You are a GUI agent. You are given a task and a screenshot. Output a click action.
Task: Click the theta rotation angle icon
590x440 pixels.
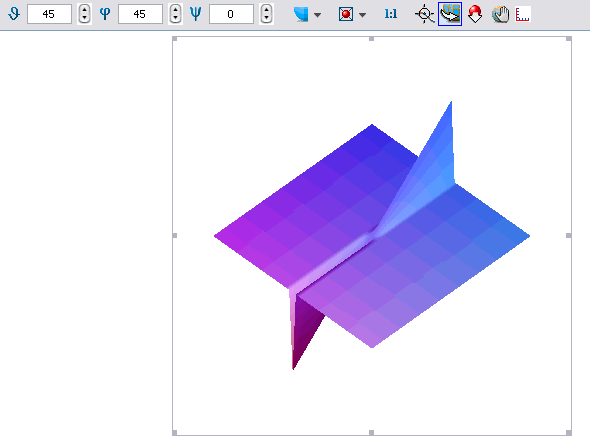click(14, 14)
